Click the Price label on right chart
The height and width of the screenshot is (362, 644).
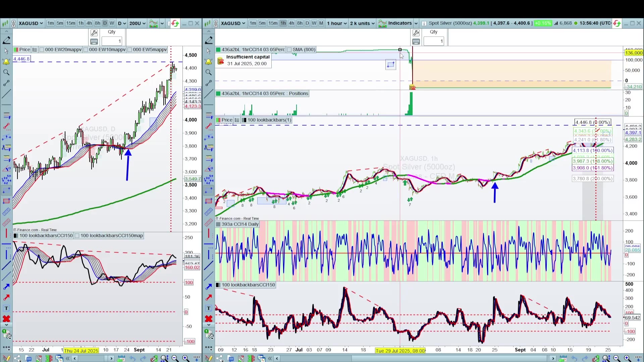coord(226,120)
